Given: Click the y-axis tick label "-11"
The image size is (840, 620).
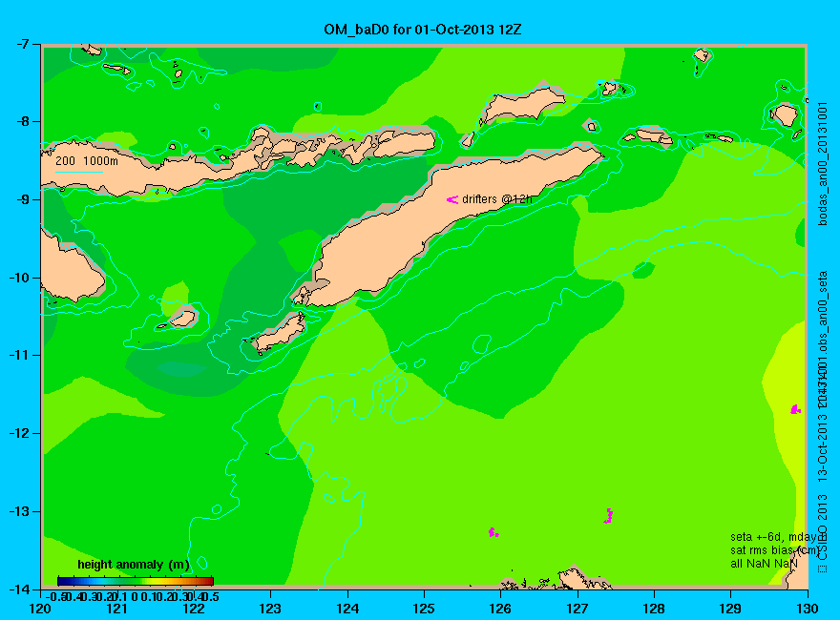Looking at the screenshot, I should click(x=19, y=356).
